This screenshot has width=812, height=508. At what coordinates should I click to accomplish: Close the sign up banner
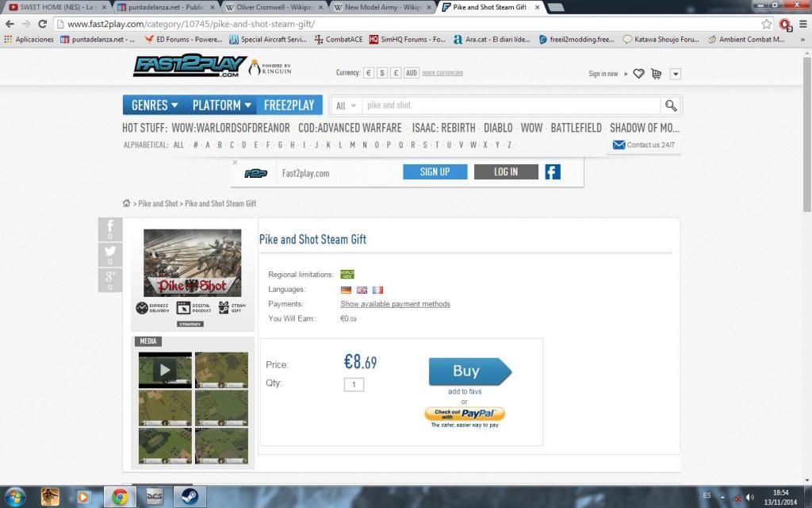click(x=235, y=162)
